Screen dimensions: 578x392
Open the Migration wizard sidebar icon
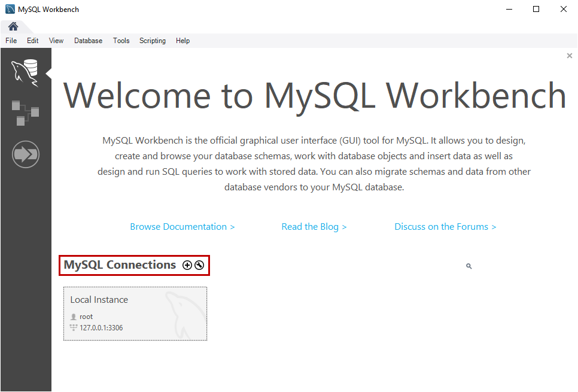tap(25, 154)
